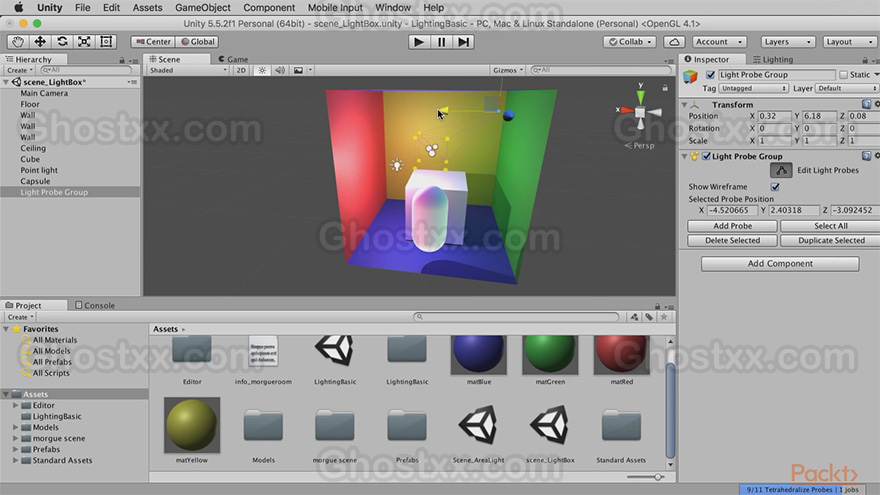Open the Component menu
This screenshot has width=880, height=495.
(269, 8)
